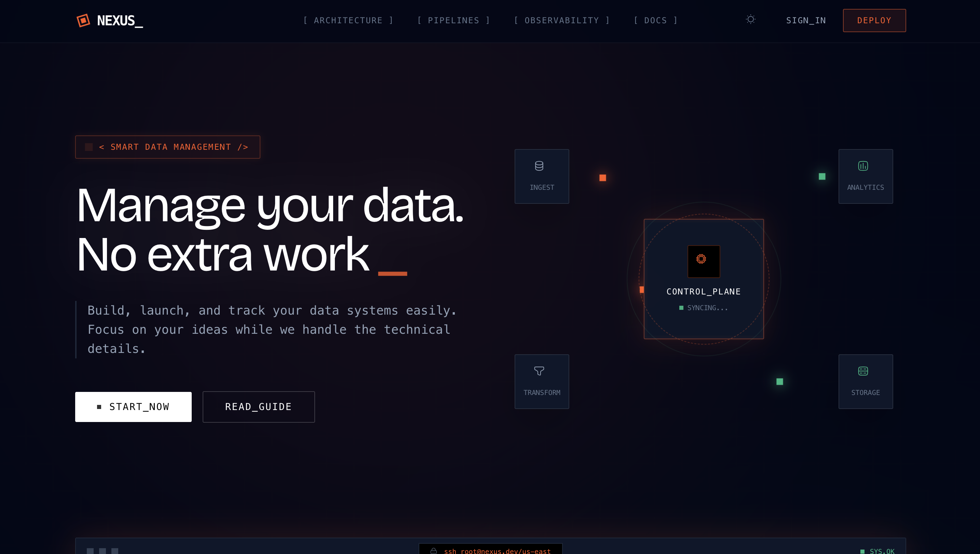Toggle light mode with the sun icon
The width and height of the screenshot is (980, 554).
point(751,19)
